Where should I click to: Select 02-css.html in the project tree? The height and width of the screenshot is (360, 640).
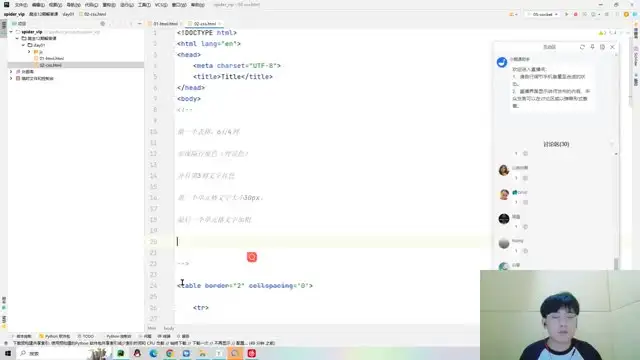click(51, 65)
